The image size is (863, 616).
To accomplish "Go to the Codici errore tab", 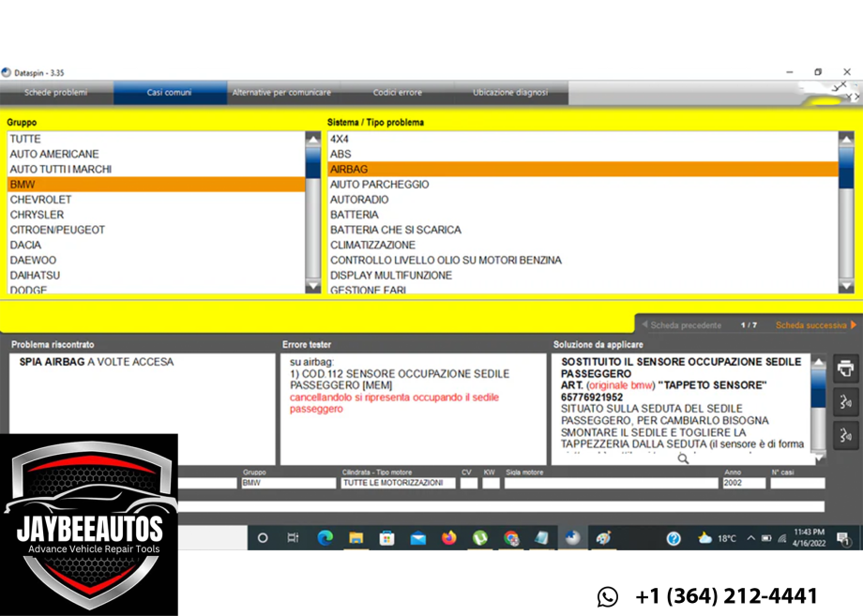I will click(x=398, y=93).
